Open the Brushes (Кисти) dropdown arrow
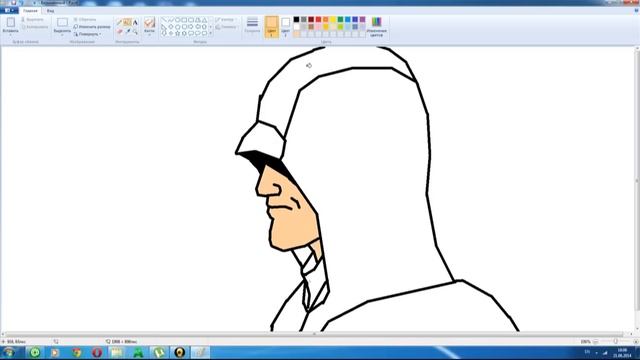 click(x=149, y=34)
